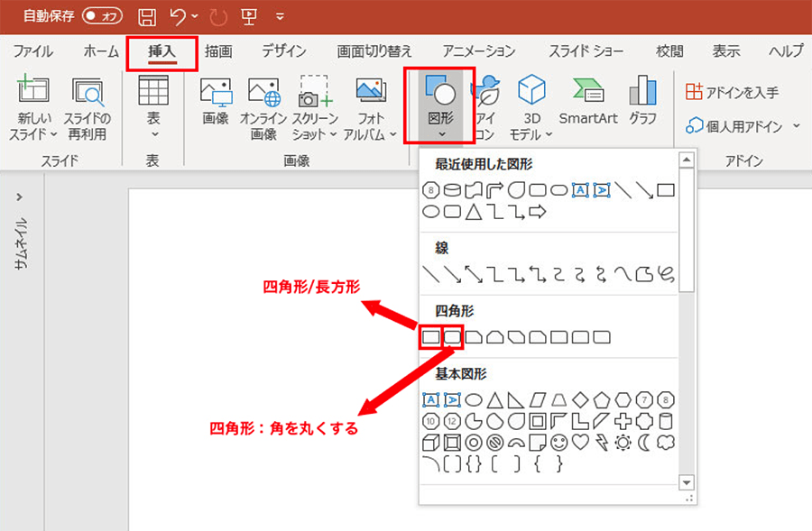Switch to the 校閲 tab

[669, 51]
